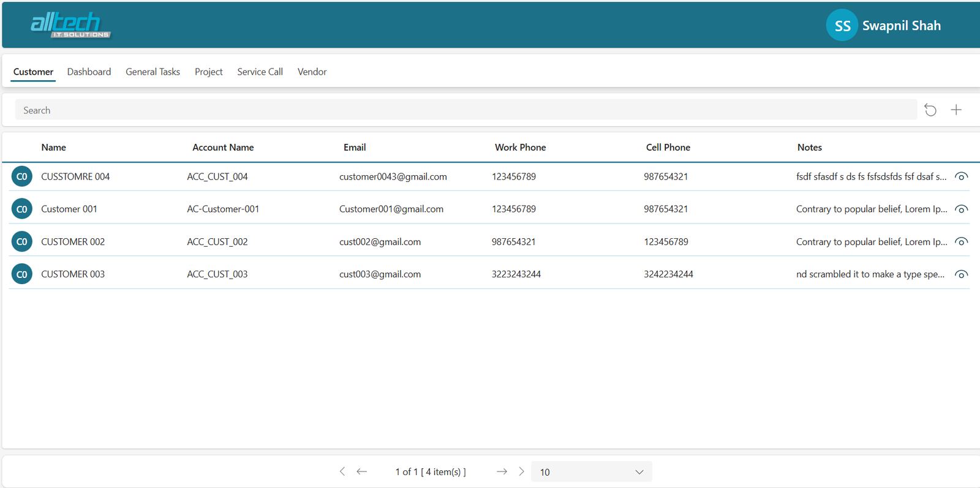
Task: Select the CUSTOMER 002 name cell
Action: (73, 242)
